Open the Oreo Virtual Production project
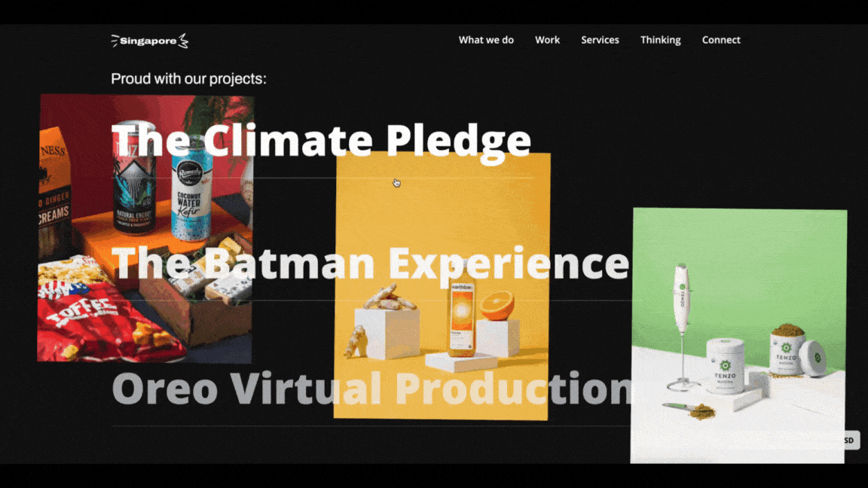868x488 pixels. point(372,388)
